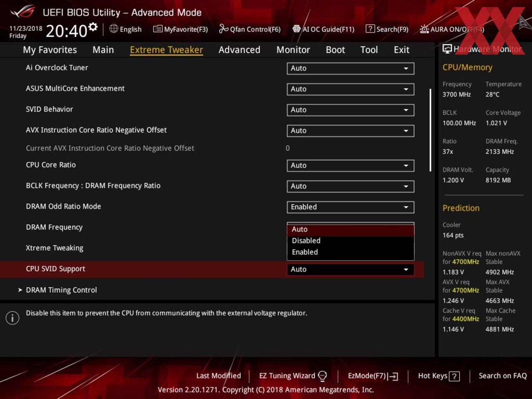Open the Tool tab
The width and height of the screenshot is (532, 399).
point(369,50)
